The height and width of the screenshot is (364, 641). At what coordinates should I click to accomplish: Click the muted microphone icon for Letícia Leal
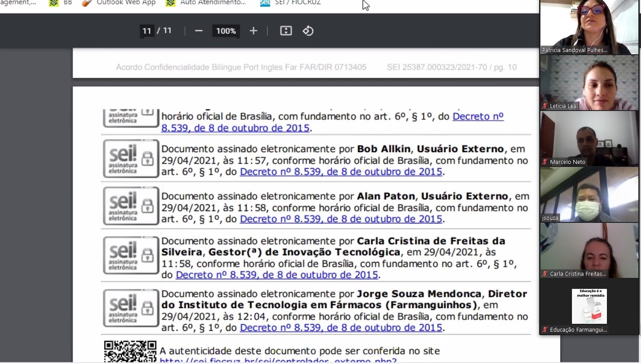545,106
